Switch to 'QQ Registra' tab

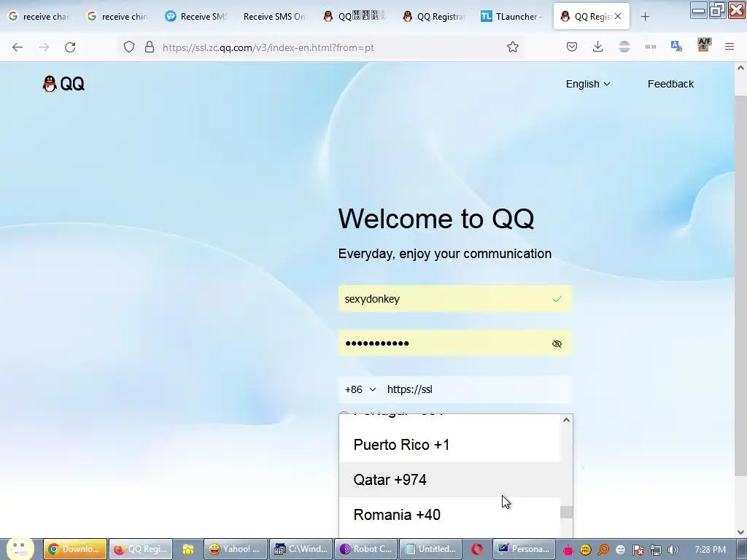tap(433, 17)
